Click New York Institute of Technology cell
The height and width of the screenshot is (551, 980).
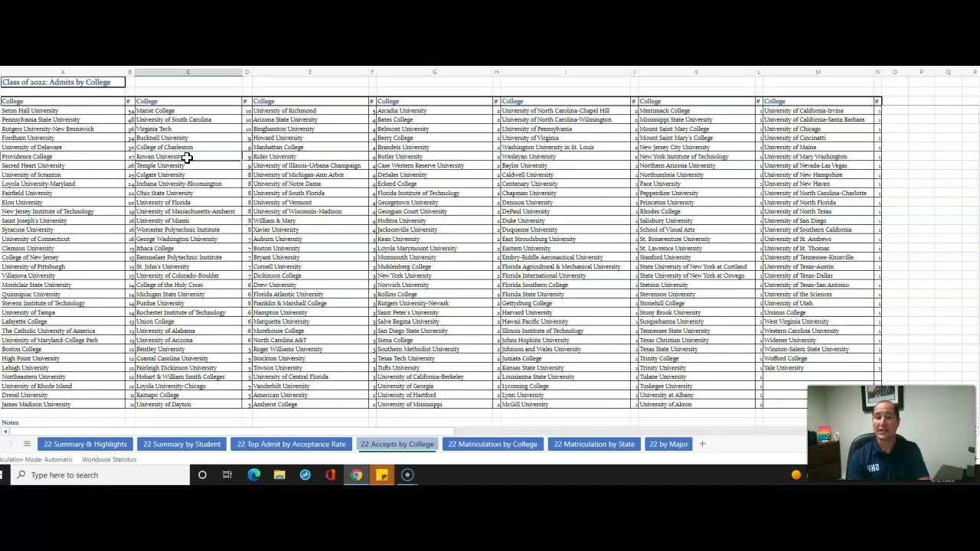click(x=696, y=157)
